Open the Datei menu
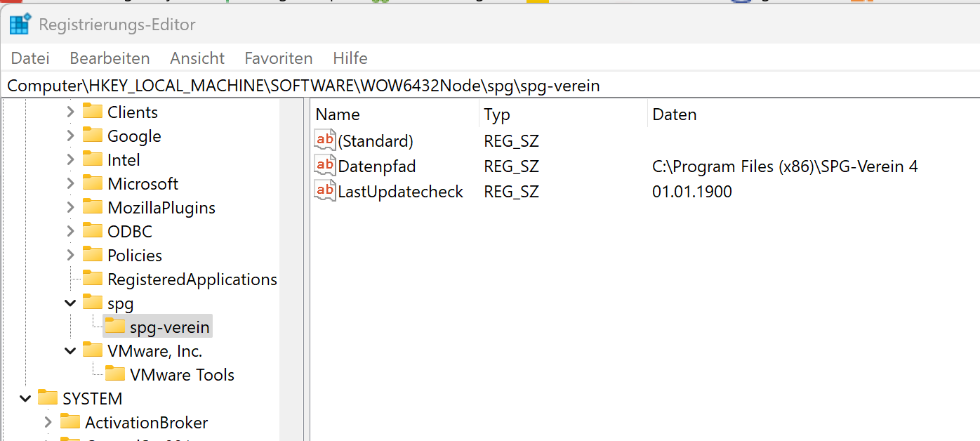The image size is (980, 441). click(x=30, y=58)
